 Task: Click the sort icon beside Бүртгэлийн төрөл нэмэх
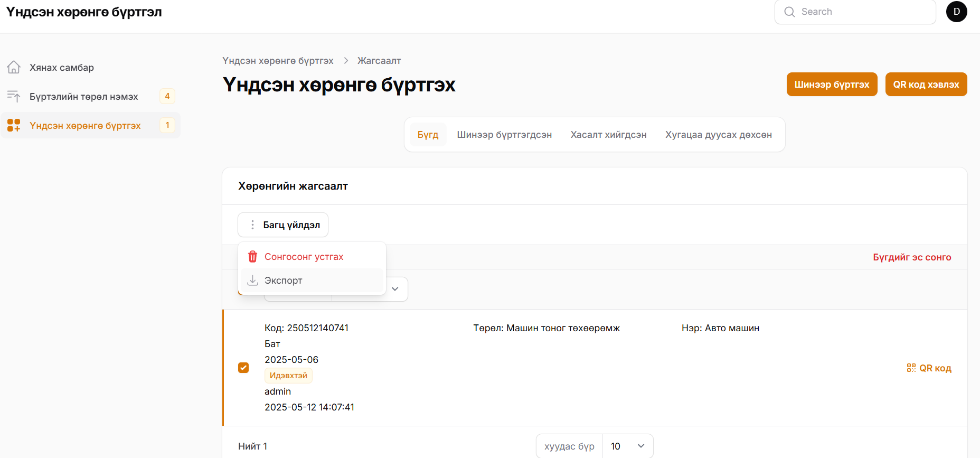[14, 96]
